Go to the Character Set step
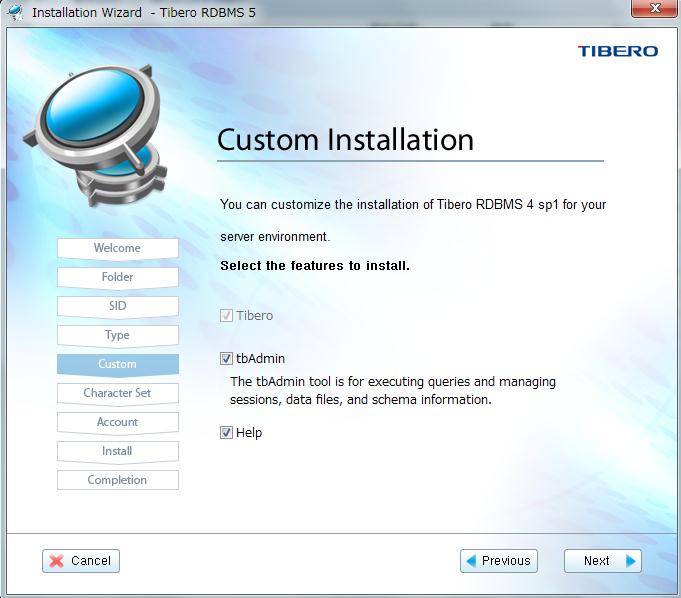The image size is (681, 598). click(118, 393)
